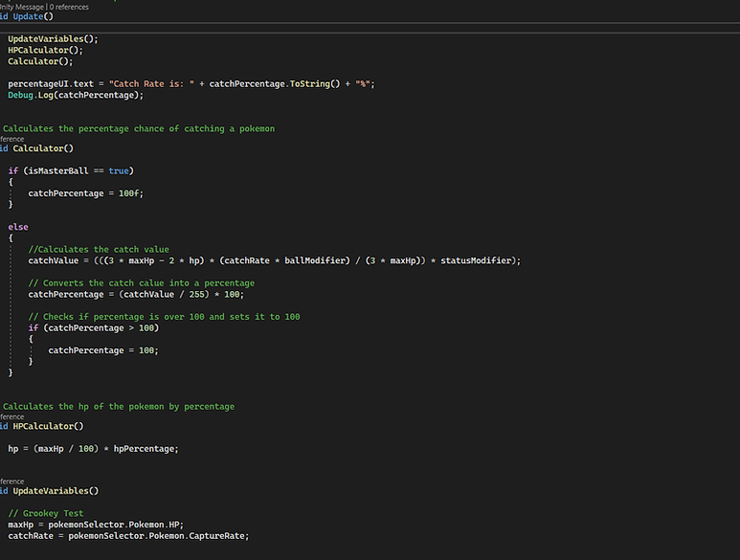Click comment 'Calculates the hp of the pokemon by percentage'
This screenshot has height=560, width=740.
(x=119, y=407)
